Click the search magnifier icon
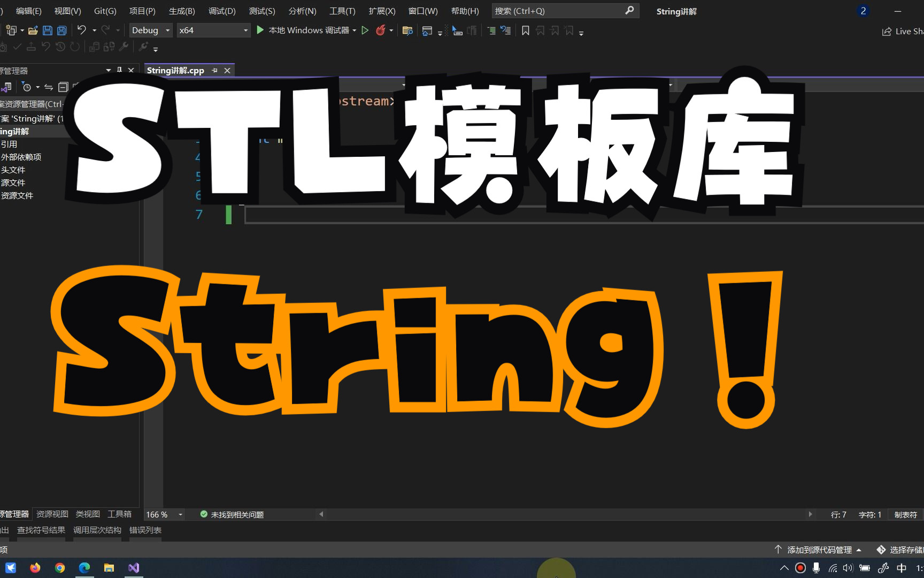924x578 pixels. [629, 11]
